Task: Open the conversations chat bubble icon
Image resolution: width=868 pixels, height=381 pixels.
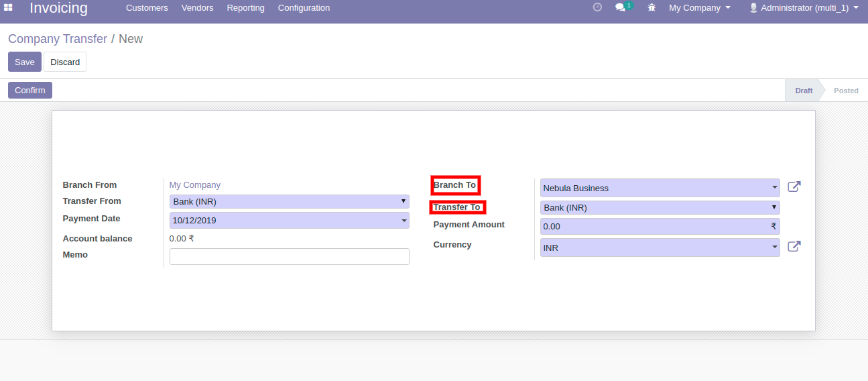Action: tap(621, 8)
